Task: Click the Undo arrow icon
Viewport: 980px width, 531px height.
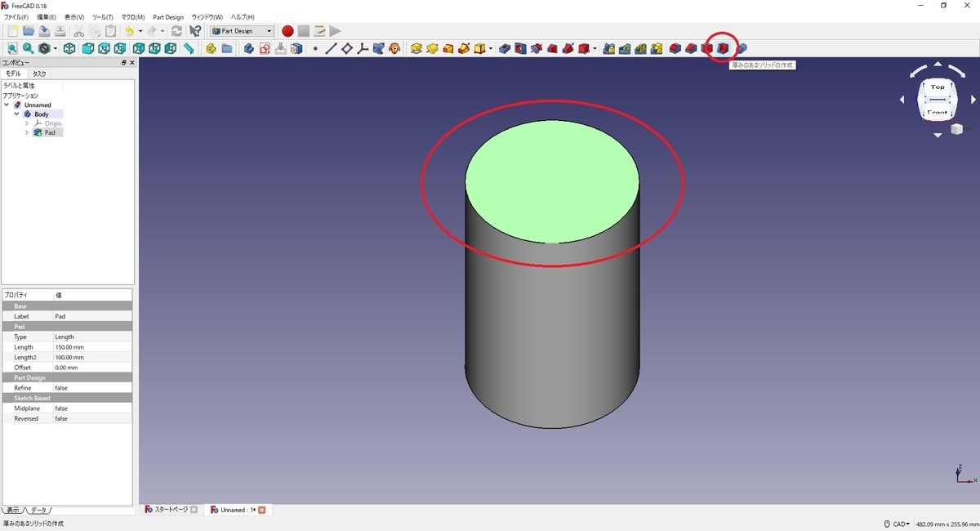Action: (129, 31)
